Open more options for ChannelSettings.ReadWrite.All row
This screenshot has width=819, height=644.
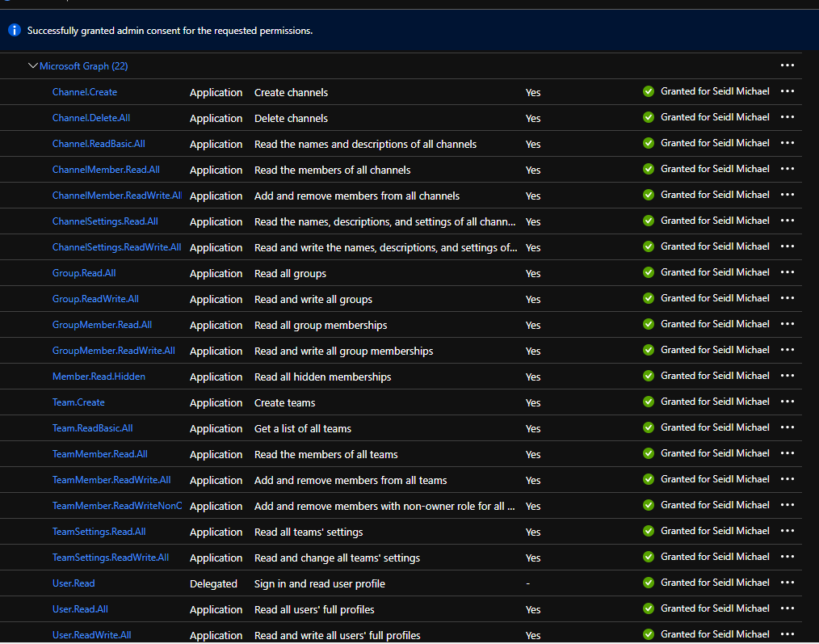(787, 246)
